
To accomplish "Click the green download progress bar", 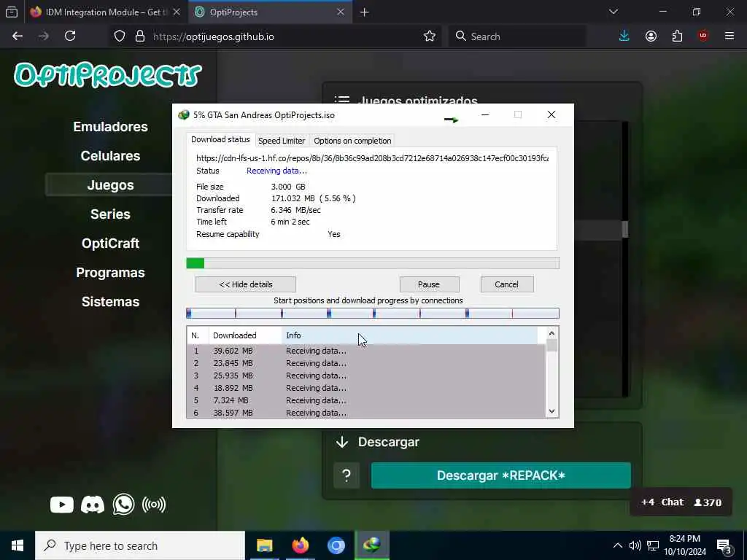I will (373, 263).
